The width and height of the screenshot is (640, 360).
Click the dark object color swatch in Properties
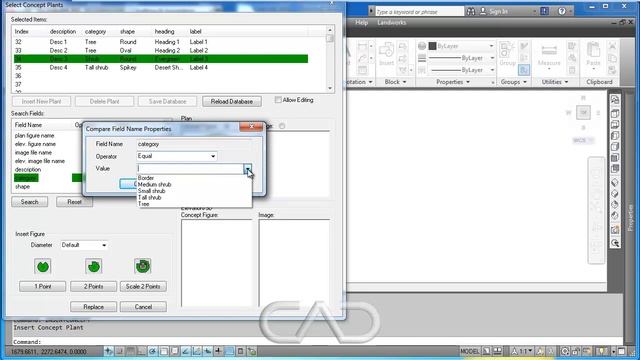pos(433,46)
